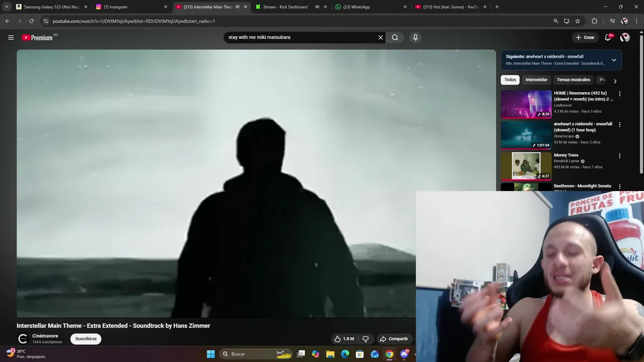
Task: Open Task View on the taskbar
Action: click(301, 354)
